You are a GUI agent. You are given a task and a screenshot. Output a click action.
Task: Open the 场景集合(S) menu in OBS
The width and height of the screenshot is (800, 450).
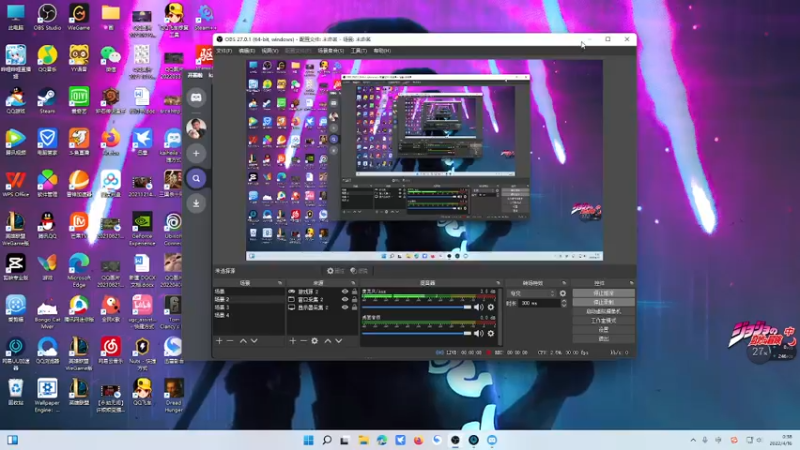(331, 51)
